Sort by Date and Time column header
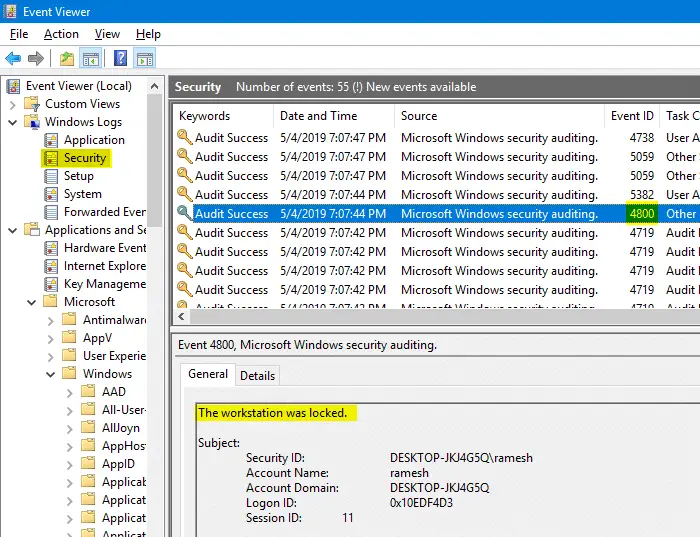This screenshot has height=537, width=700. click(x=334, y=116)
